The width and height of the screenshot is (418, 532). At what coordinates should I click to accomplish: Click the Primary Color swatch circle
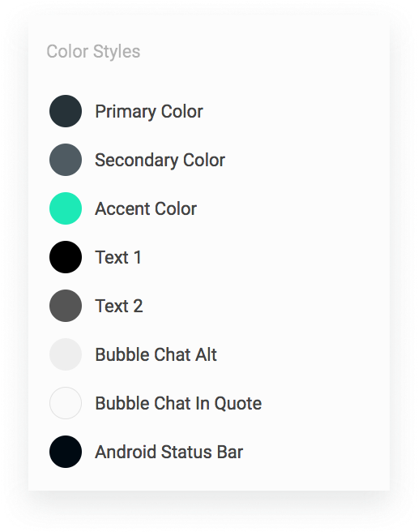point(66,111)
